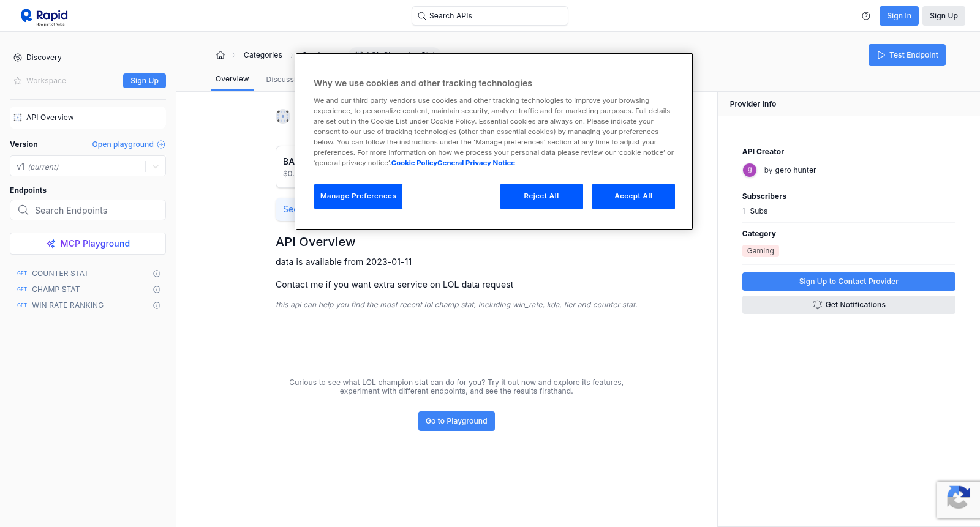Select API Overview in the sidebar
This screenshot has width=980, height=527.
[88, 118]
